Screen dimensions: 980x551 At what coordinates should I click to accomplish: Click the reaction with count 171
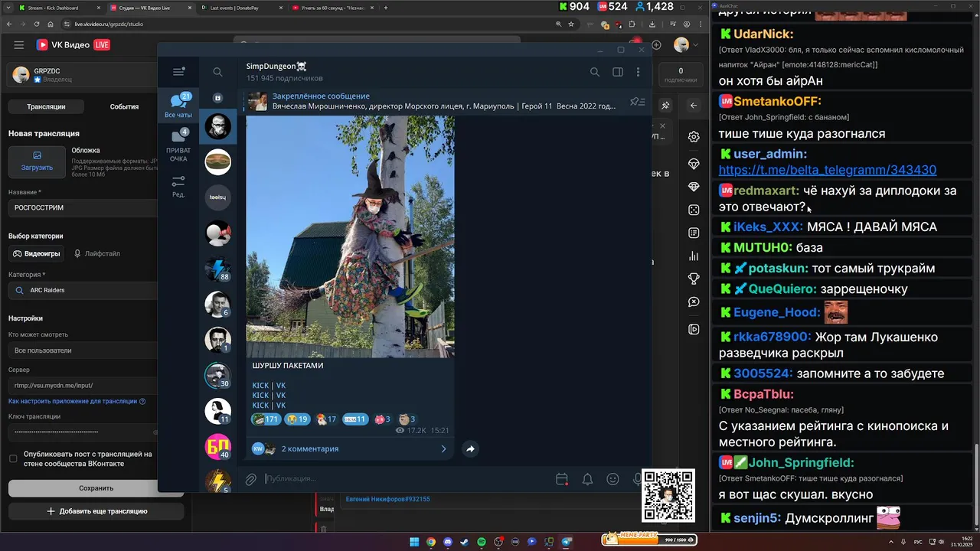tap(266, 419)
